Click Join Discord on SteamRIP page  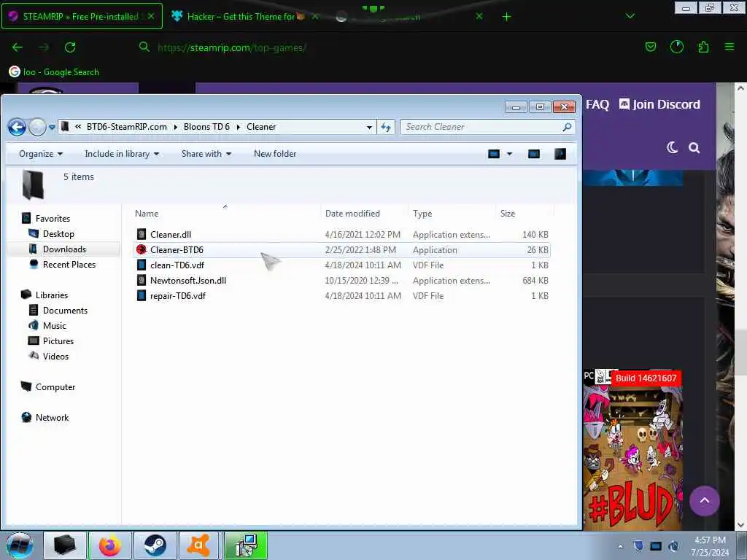pyautogui.click(x=659, y=104)
